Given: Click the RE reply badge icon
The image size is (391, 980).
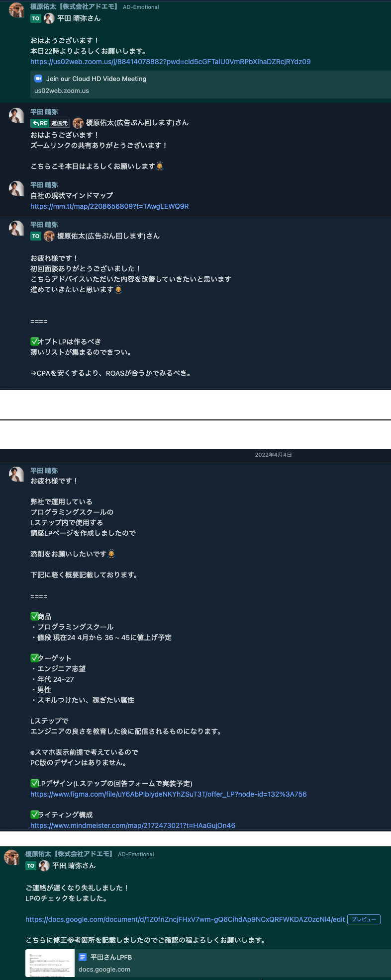Looking at the screenshot, I should [x=40, y=123].
